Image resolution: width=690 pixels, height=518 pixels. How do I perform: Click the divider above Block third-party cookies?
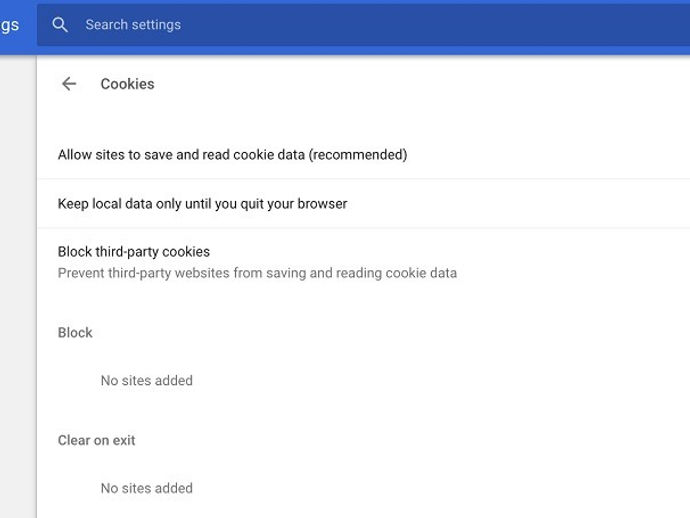tap(363, 228)
